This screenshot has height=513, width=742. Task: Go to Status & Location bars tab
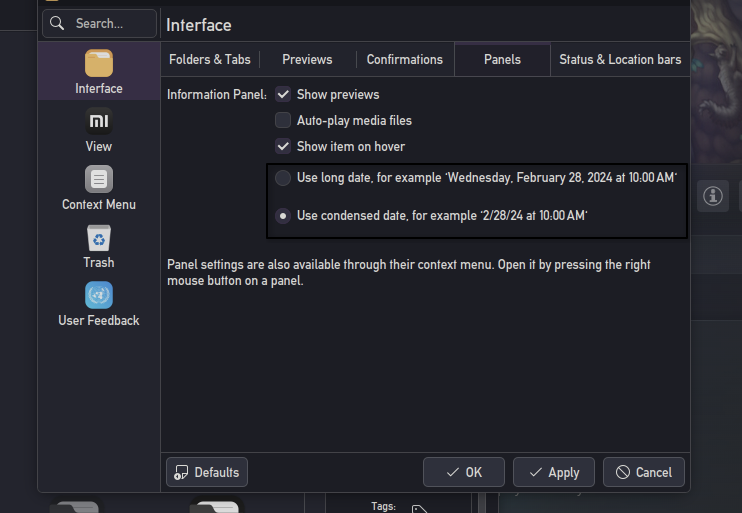[620, 60]
